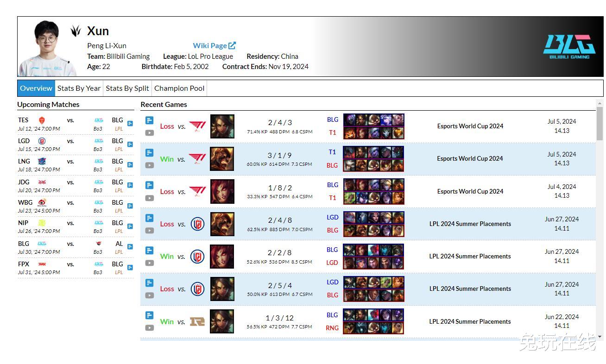The width and height of the screenshot is (606, 364).
Task: Click the Win result in the 2/2/8 game
Action: (x=167, y=256)
